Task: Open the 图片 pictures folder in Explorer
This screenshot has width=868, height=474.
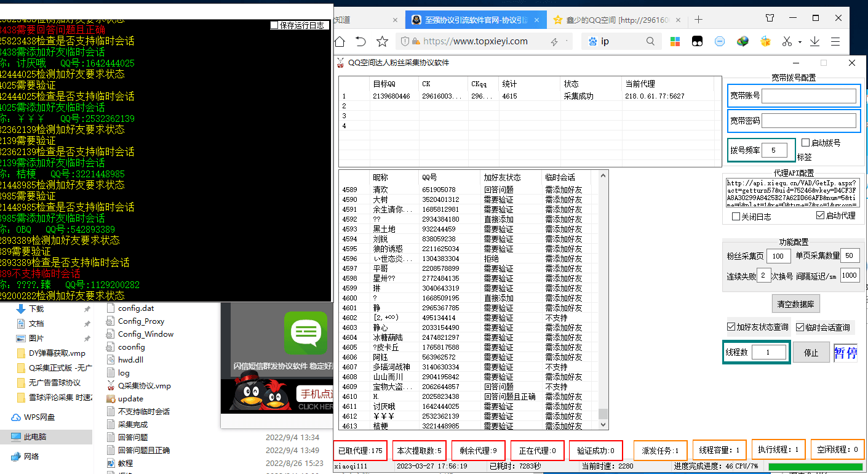Action: 36,338
